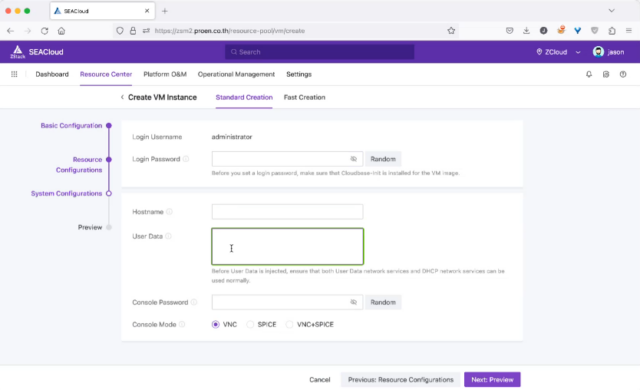Click the browser back arrow
This screenshot has width=640, height=390.
point(11,31)
